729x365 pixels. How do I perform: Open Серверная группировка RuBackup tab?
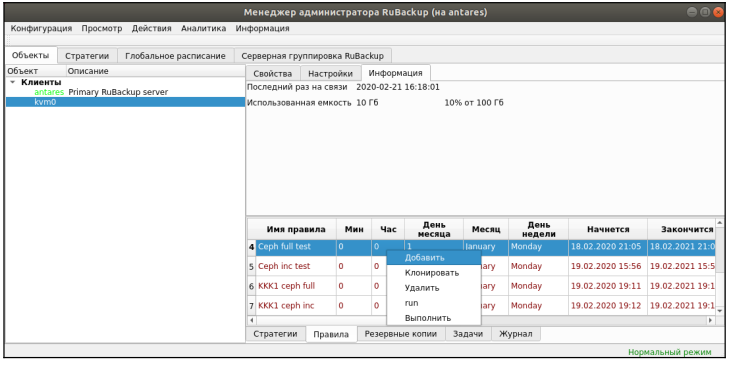coord(312,56)
